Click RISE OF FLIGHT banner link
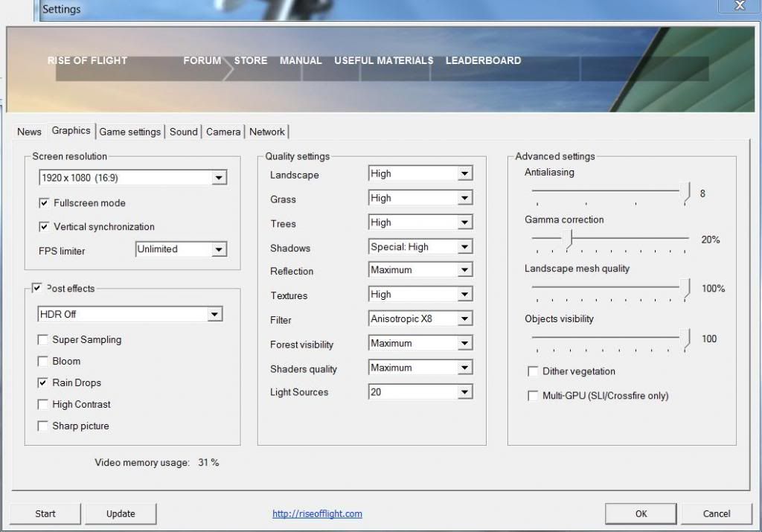 tap(88, 61)
